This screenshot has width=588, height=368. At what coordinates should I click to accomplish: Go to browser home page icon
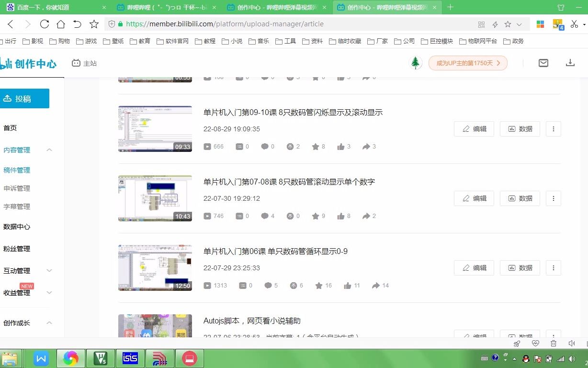61,24
